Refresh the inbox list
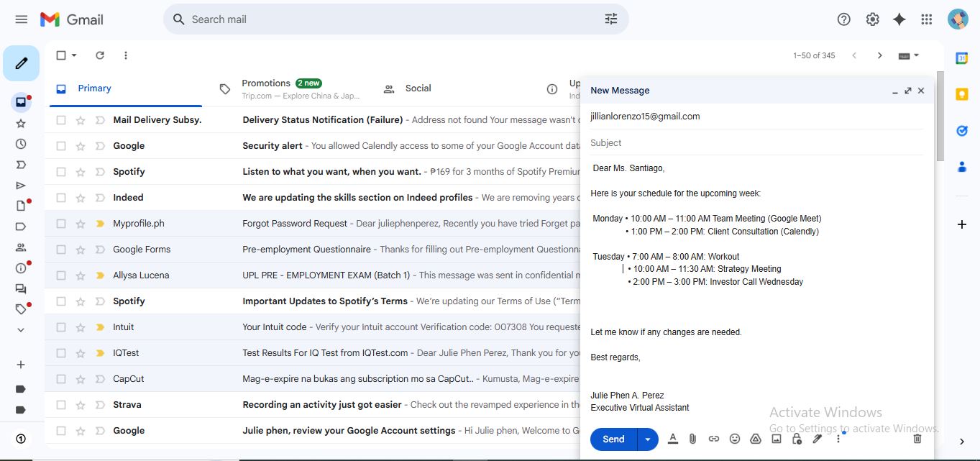Image resolution: width=980 pixels, height=461 pixels. click(100, 55)
